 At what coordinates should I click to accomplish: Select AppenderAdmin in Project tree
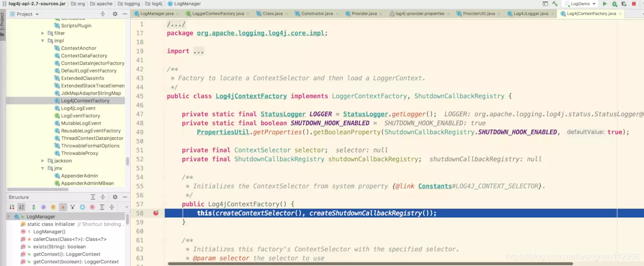(x=79, y=176)
